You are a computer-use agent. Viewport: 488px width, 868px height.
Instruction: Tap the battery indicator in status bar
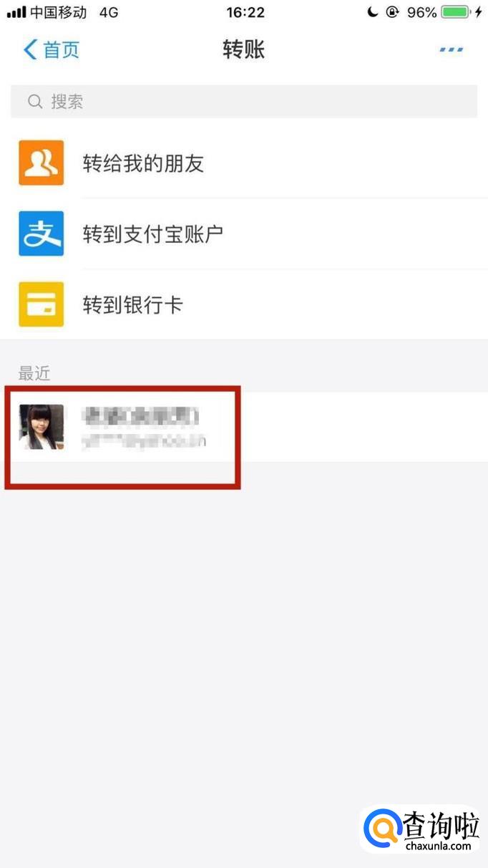point(457,12)
